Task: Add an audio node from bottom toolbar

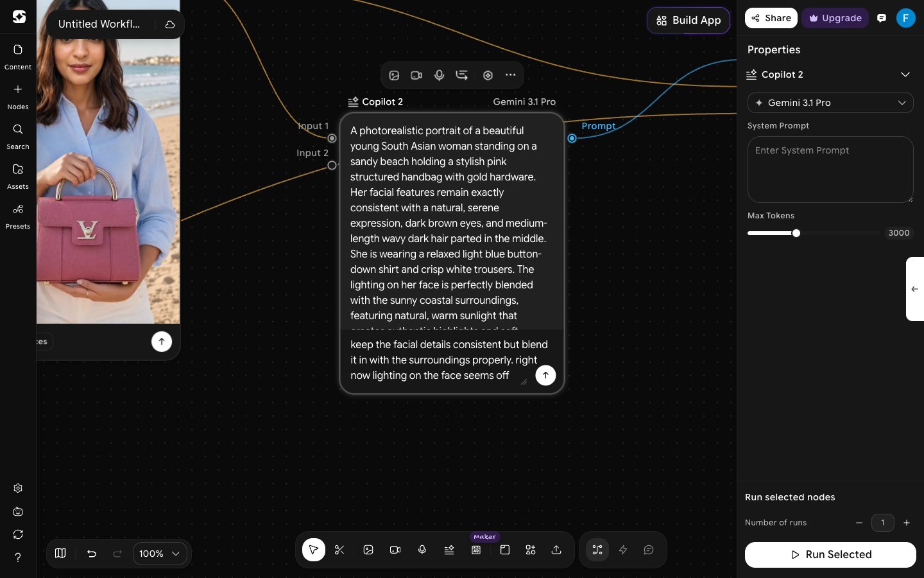Action: tap(422, 550)
